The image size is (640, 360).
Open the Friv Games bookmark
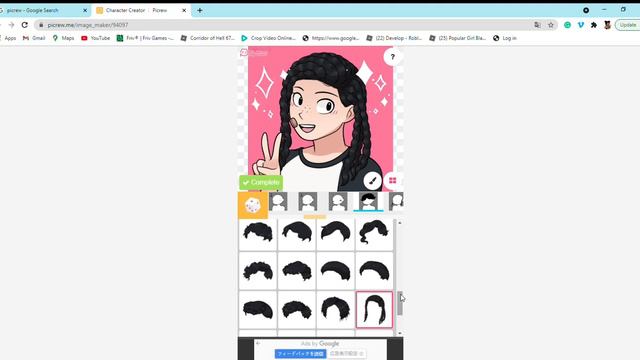[145, 38]
